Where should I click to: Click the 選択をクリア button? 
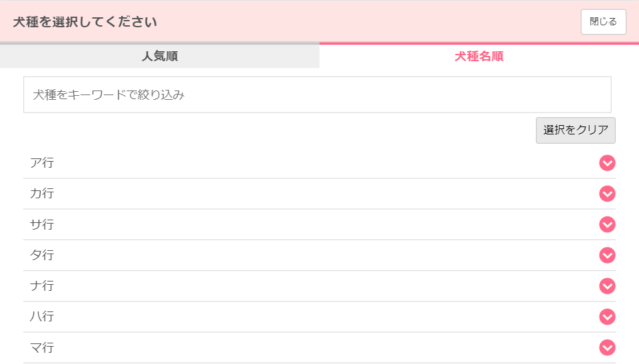click(575, 130)
